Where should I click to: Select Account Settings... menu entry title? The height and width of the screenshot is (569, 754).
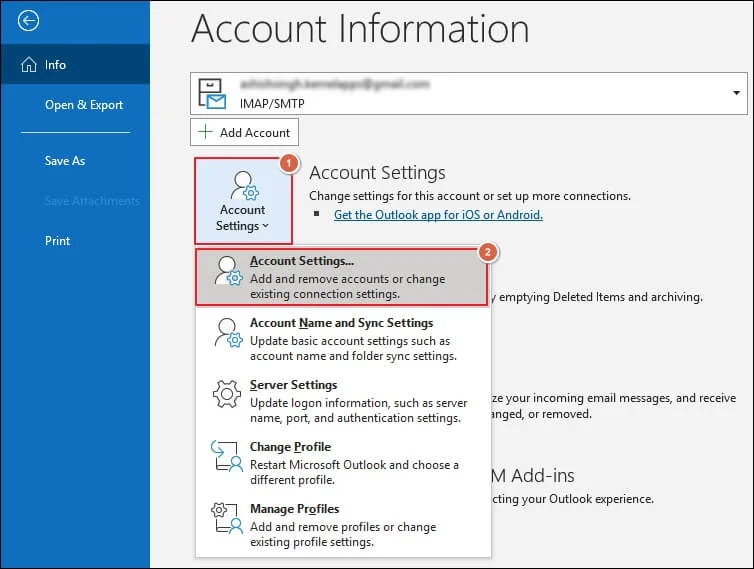coord(302,261)
